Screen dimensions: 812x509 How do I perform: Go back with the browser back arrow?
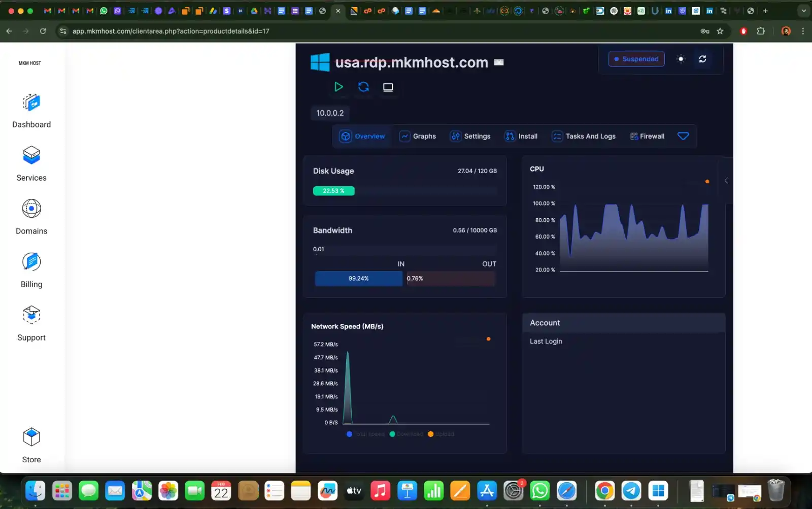tap(9, 31)
